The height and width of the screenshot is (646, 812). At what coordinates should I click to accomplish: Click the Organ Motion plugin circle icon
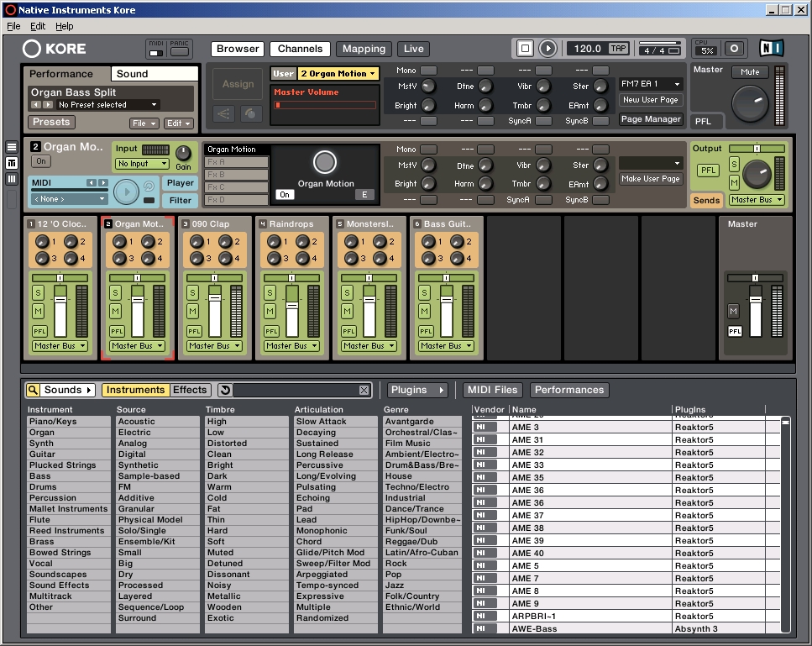(325, 163)
